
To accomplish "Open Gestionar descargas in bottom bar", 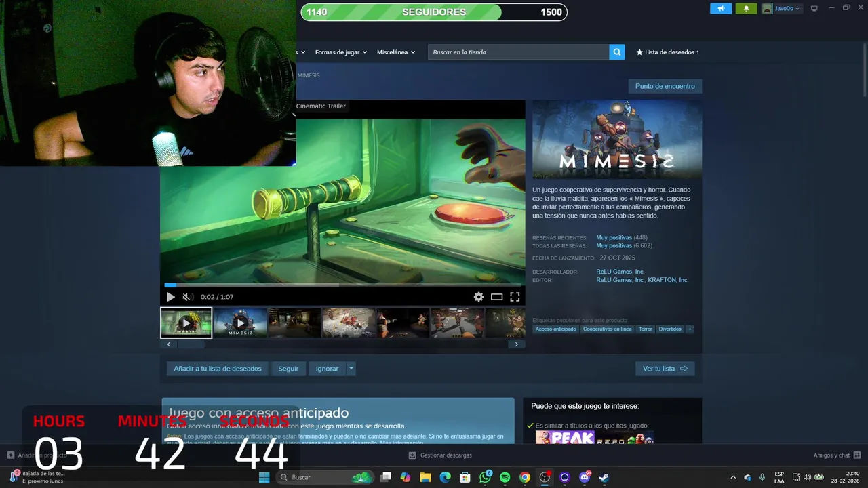I will (441, 455).
